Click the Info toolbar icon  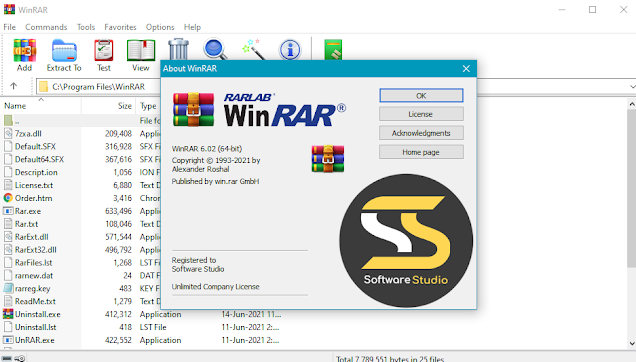coord(290,50)
